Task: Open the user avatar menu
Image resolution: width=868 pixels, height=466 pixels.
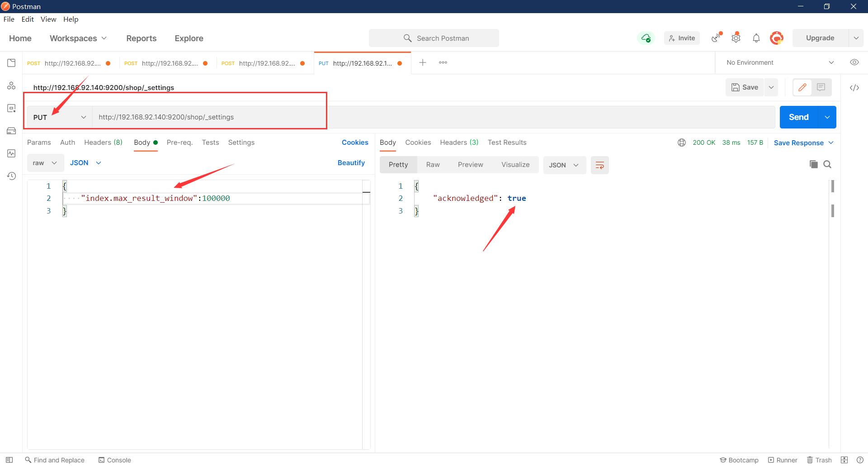Action: (777, 38)
